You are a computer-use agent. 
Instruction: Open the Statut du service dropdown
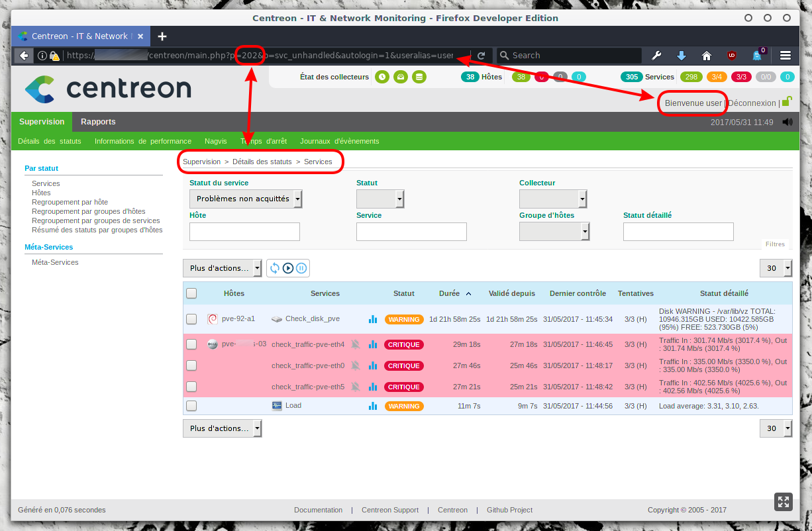pyautogui.click(x=245, y=199)
